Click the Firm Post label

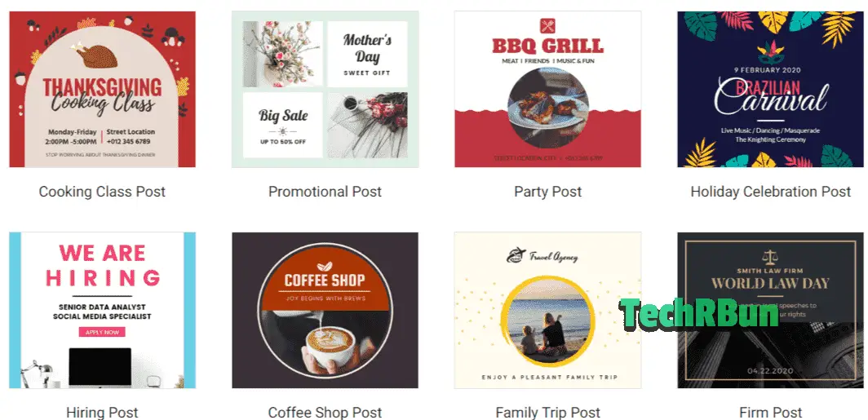(771, 413)
